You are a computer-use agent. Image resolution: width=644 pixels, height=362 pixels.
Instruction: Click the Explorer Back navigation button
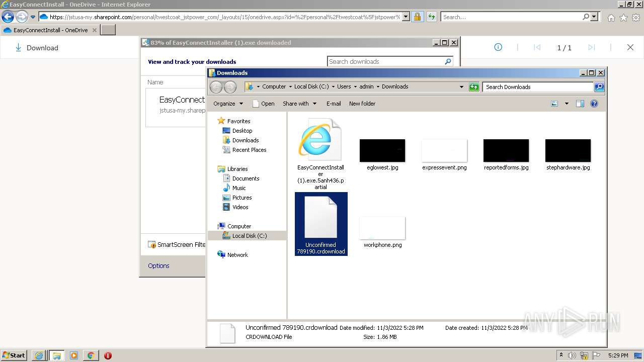pos(216,87)
